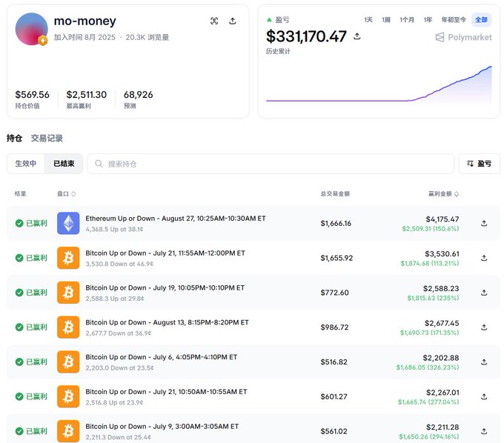Click the mo-money username
The width and height of the screenshot is (504, 443).
[x=84, y=21]
